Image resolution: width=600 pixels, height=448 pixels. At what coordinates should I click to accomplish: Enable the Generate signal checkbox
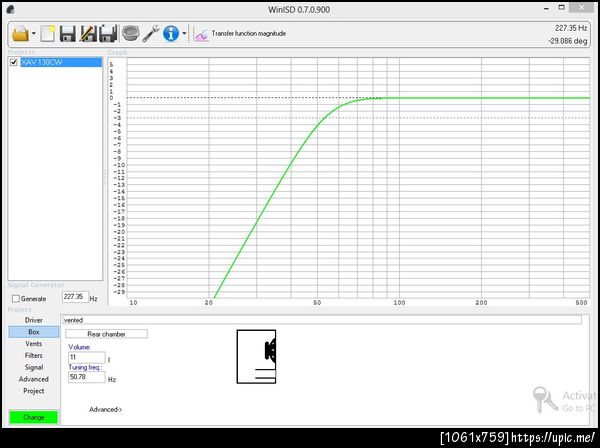point(16,299)
